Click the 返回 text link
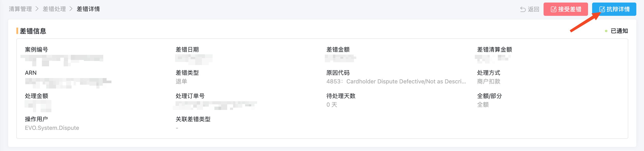The width and height of the screenshot is (644, 151). point(533,9)
